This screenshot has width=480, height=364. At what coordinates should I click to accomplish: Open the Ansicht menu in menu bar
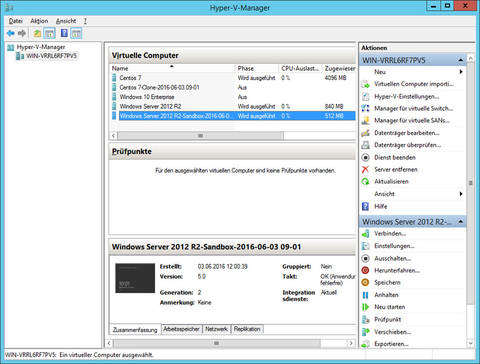pos(66,21)
